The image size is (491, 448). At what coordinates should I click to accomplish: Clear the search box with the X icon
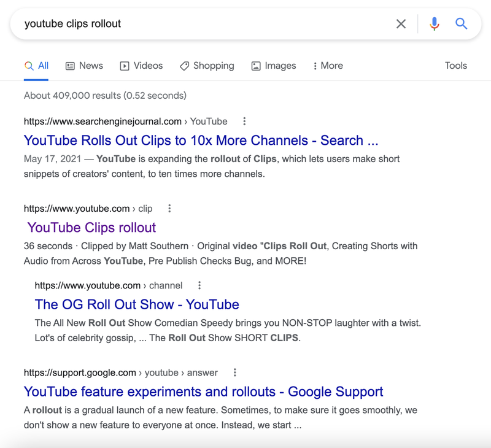pyautogui.click(x=401, y=24)
